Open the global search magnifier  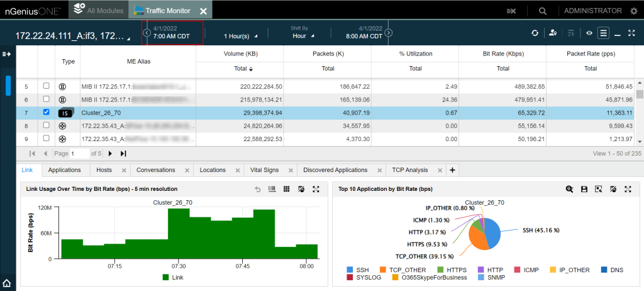(543, 11)
